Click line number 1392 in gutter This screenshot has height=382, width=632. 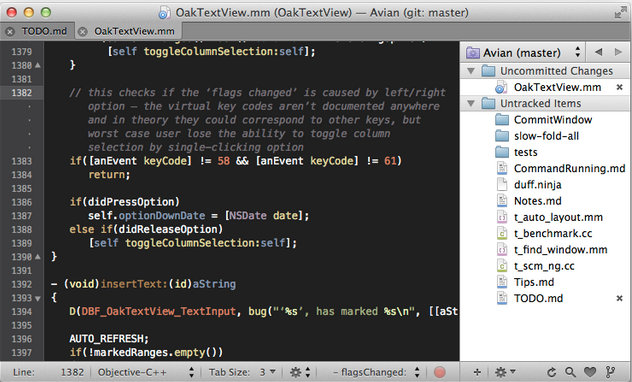pos(21,284)
